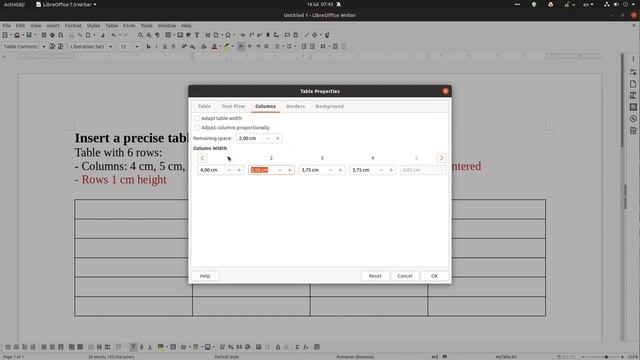Click the Insert Text Box icon
Screen dimensions: 640x360
coord(197,35)
